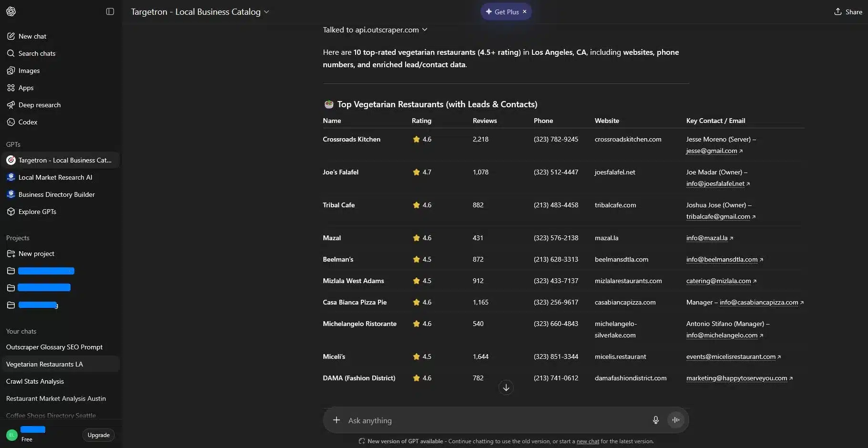The height and width of the screenshot is (448, 868).
Task: Open Deep research
Action: tap(39, 105)
